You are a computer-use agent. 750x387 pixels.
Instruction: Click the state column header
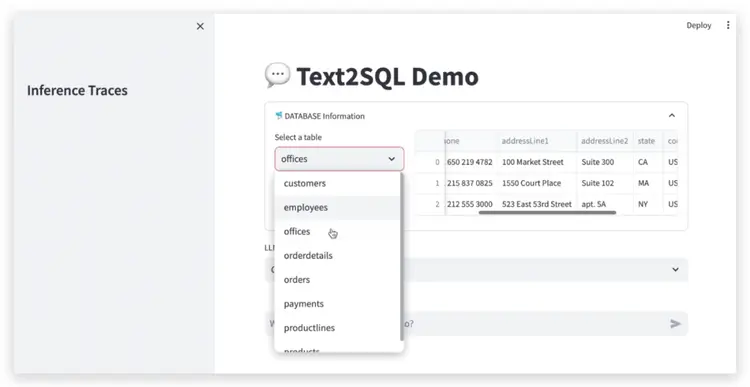(648, 141)
